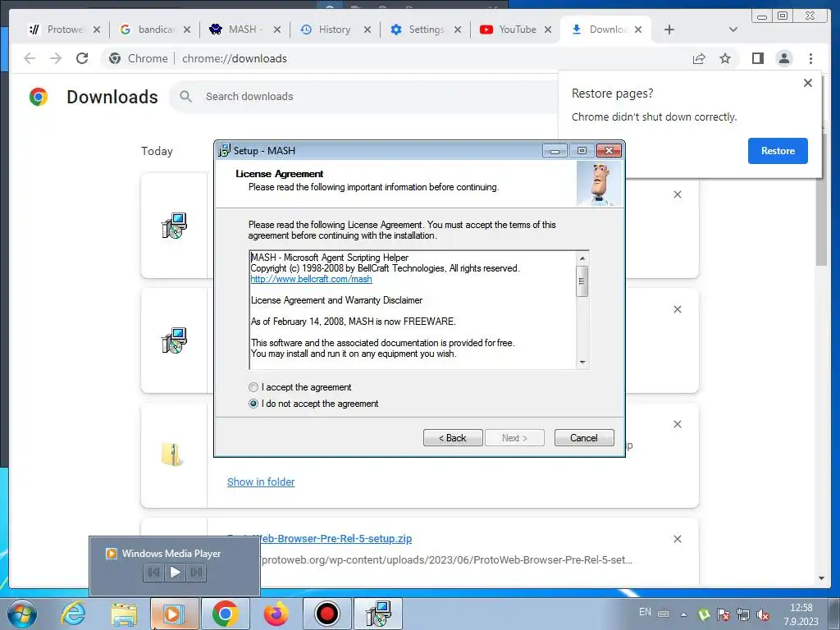The height and width of the screenshot is (630, 840).
Task: Open the Windows Start menu
Action: pyautogui.click(x=22, y=614)
